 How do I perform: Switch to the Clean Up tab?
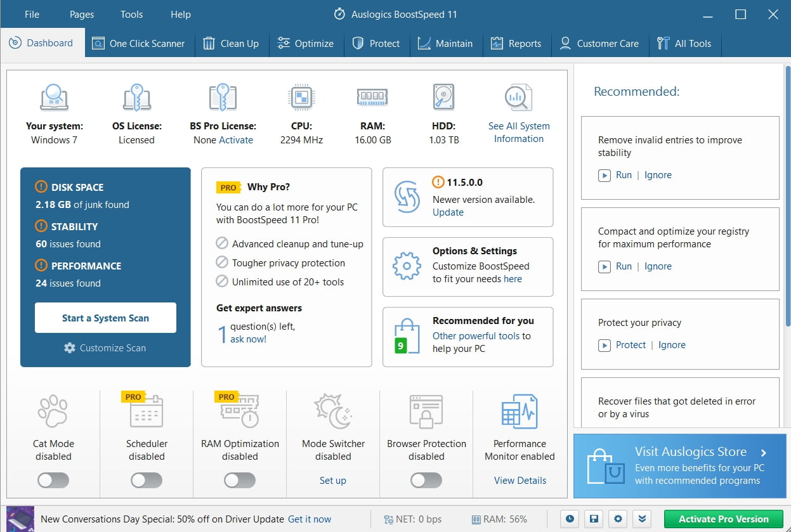tap(231, 44)
